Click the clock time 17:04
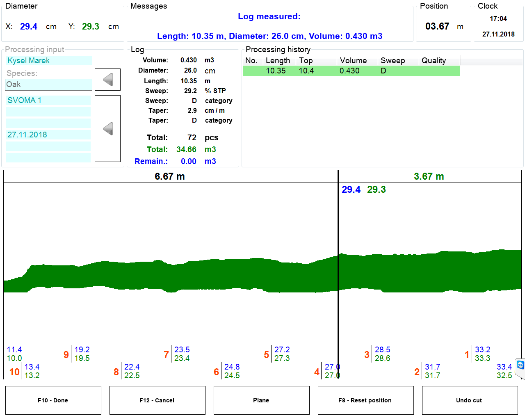Viewport: 525px width, 420px height. pos(498,19)
